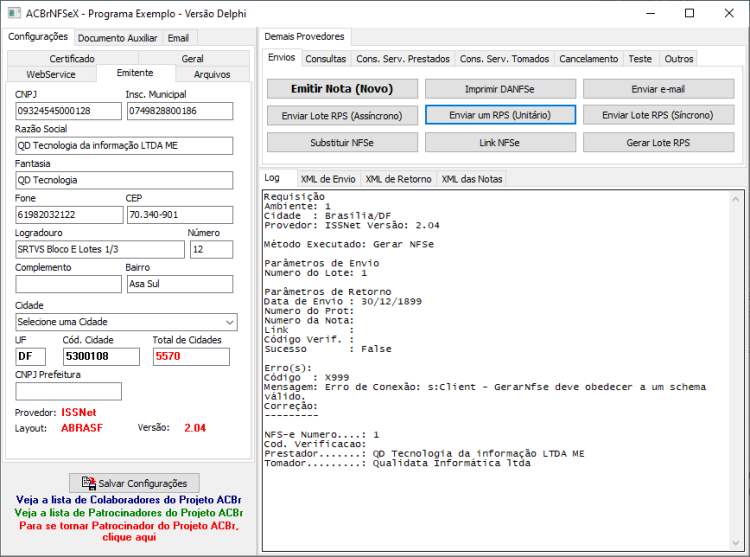
Task: Maximize the ACBrNFSeX window
Action: point(690,13)
